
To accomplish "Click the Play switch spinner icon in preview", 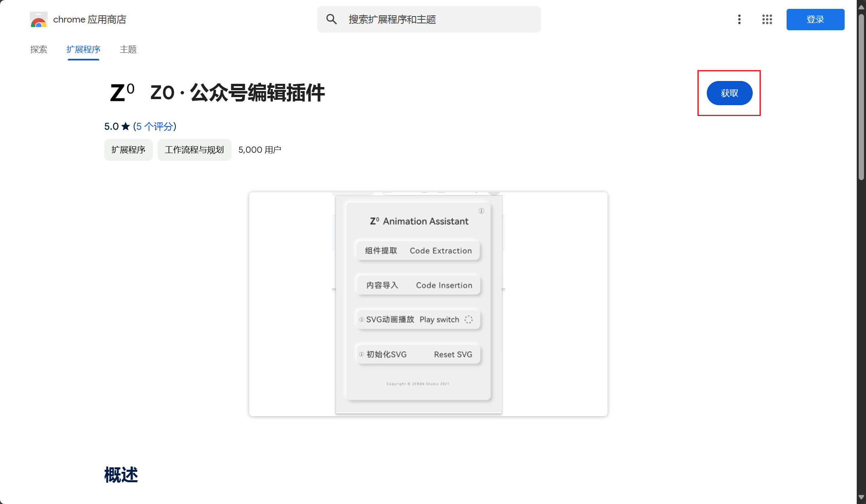I will (468, 319).
